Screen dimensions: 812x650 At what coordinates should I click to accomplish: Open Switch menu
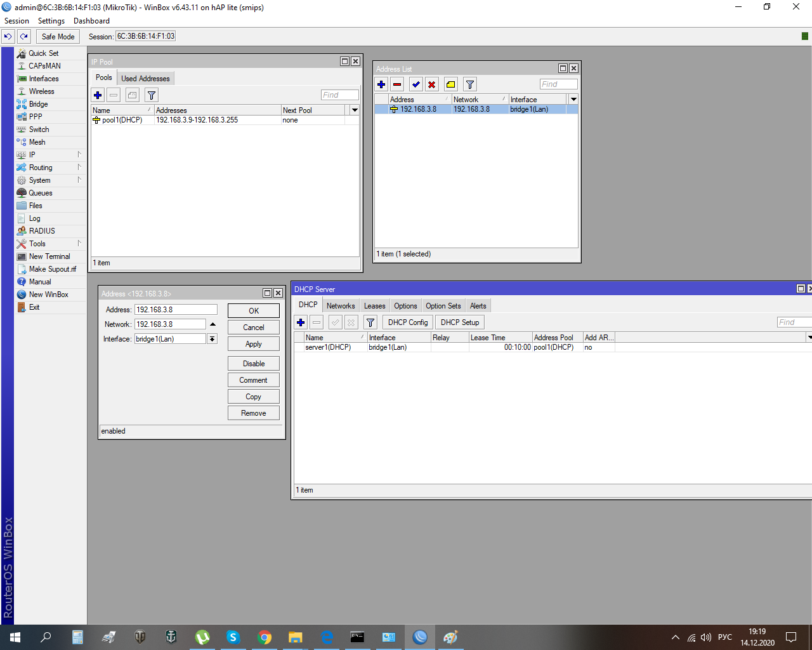click(x=39, y=129)
